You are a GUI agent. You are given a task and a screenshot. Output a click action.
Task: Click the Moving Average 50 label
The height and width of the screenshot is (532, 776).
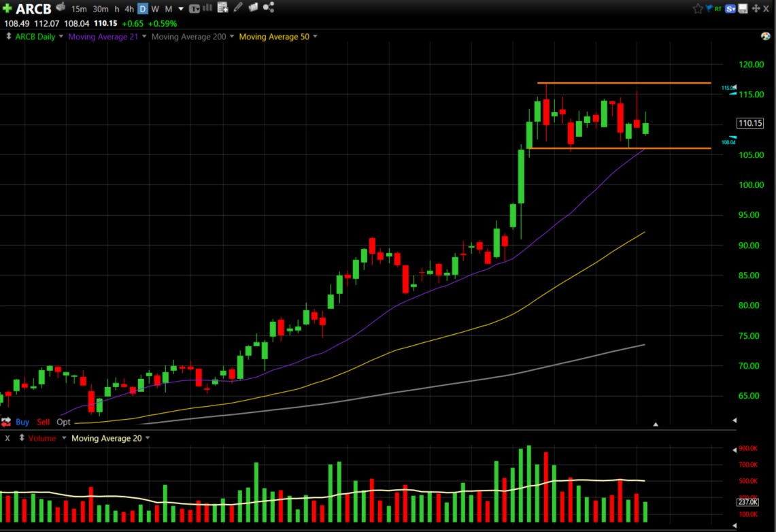pyautogui.click(x=274, y=37)
